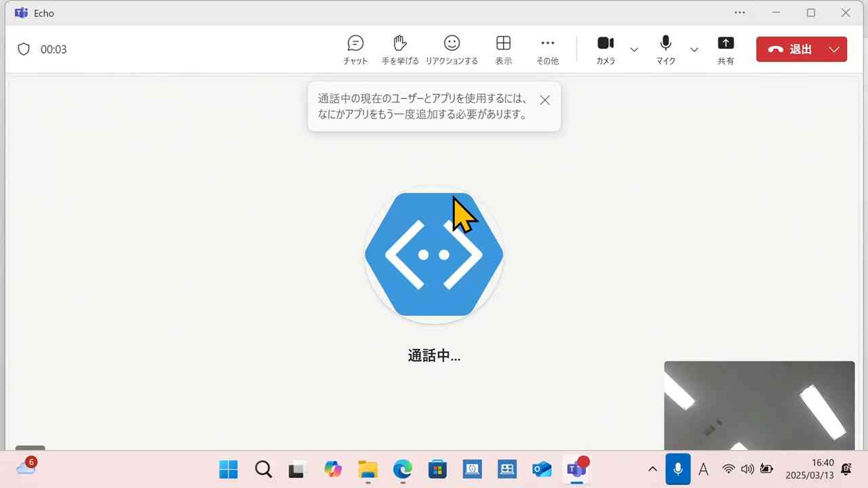Dismiss the app notification banner
This screenshot has width=868, height=488.
(x=545, y=100)
